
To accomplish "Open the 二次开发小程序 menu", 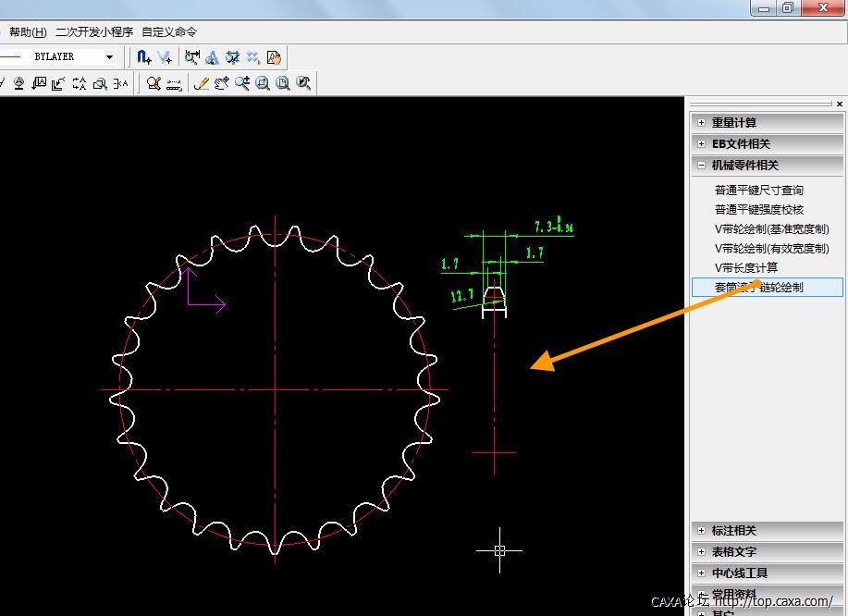I will pyautogui.click(x=94, y=32).
